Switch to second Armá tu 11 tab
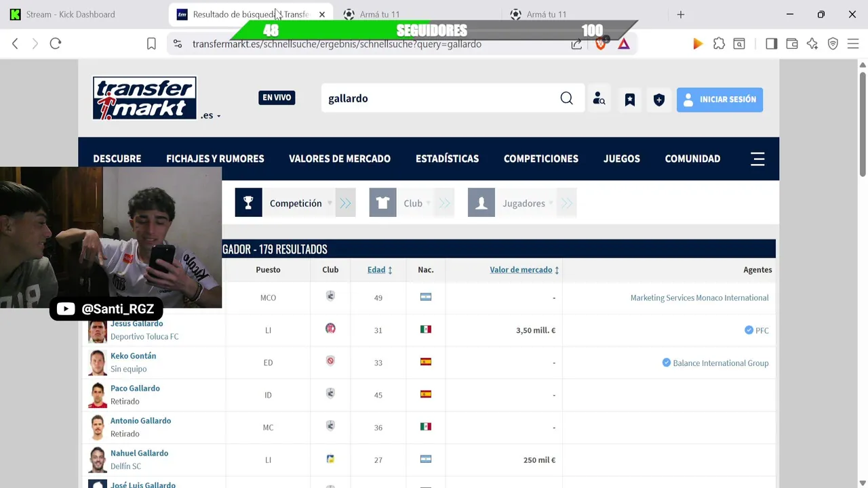868x488 pixels. [x=547, y=14]
